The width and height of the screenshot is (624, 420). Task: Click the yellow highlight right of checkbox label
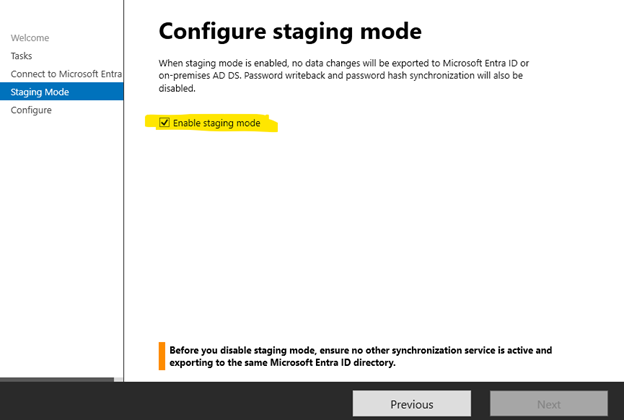coord(268,124)
